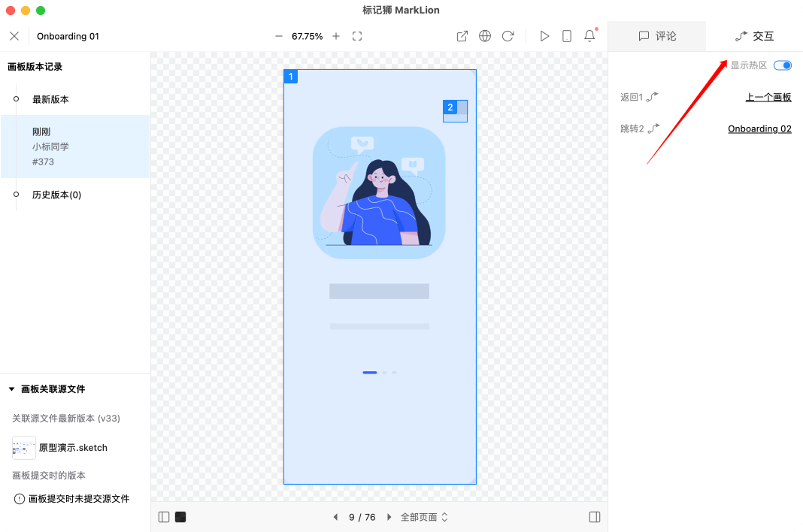Collapse the 画板关联源文件 section
Image resolution: width=803 pixels, height=532 pixels.
click(12, 389)
